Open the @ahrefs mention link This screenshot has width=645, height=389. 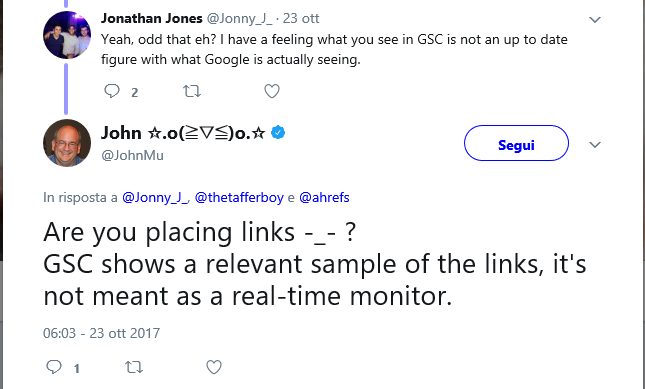(324, 198)
